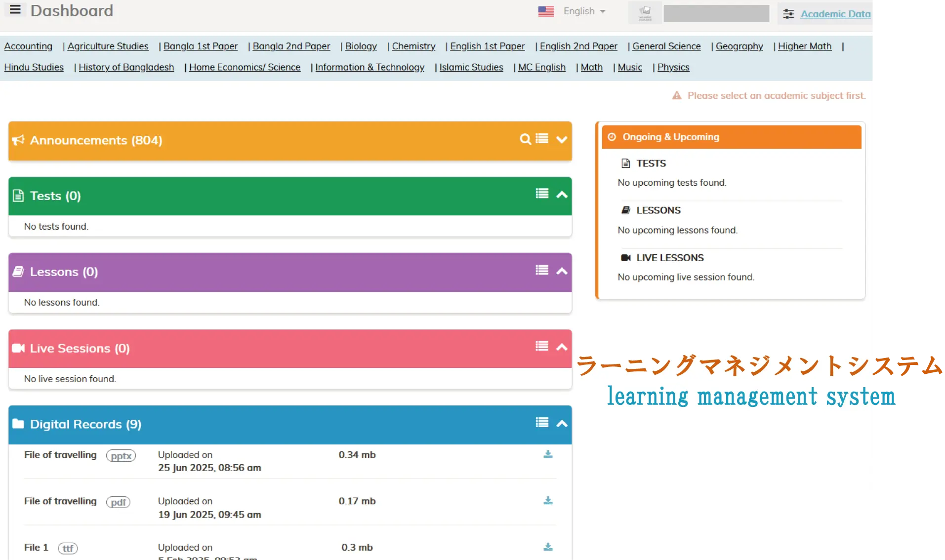The image size is (945, 560).
Task: Select the Bangla 1st Paper subject
Action: click(x=201, y=46)
